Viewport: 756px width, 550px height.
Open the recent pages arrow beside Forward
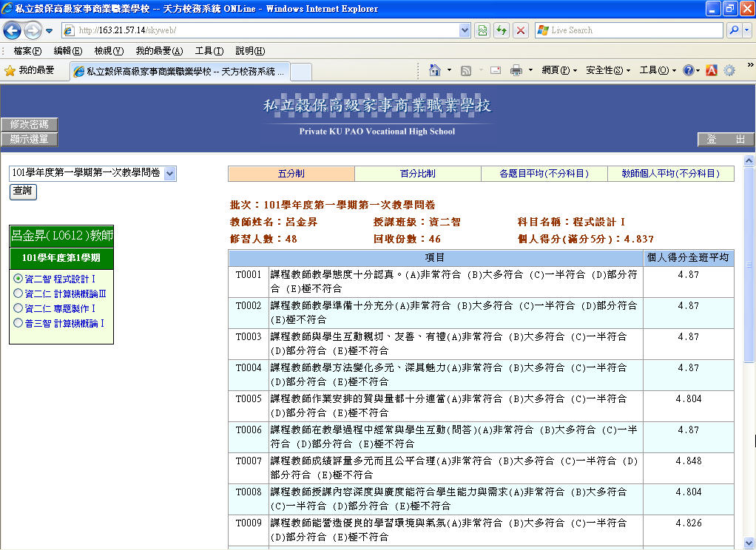pos(49,31)
